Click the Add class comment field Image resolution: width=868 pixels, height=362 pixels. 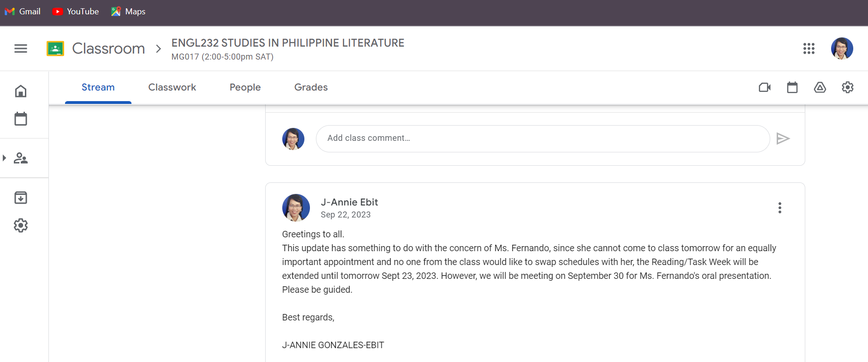pyautogui.click(x=542, y=139)
